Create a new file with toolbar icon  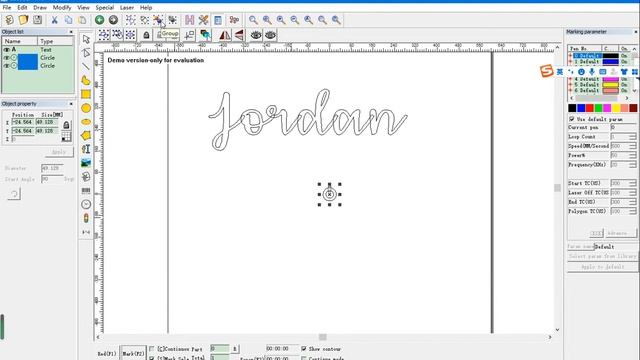coord(9,20)
